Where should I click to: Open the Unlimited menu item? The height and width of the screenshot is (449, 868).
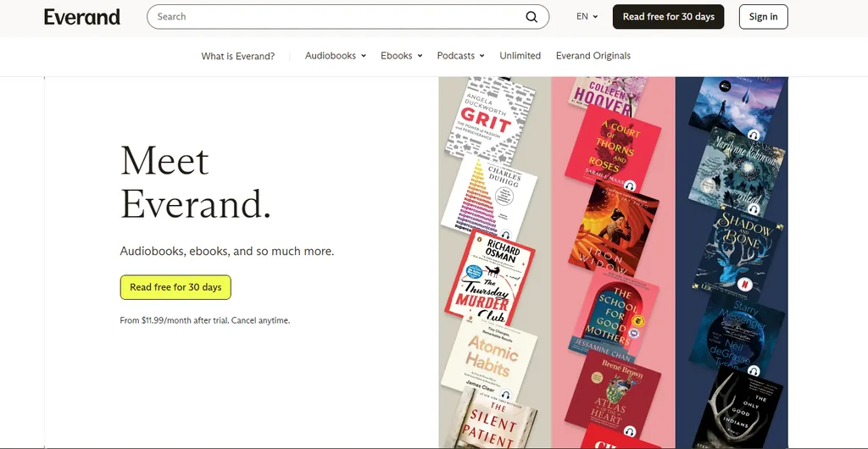[520, 56]
